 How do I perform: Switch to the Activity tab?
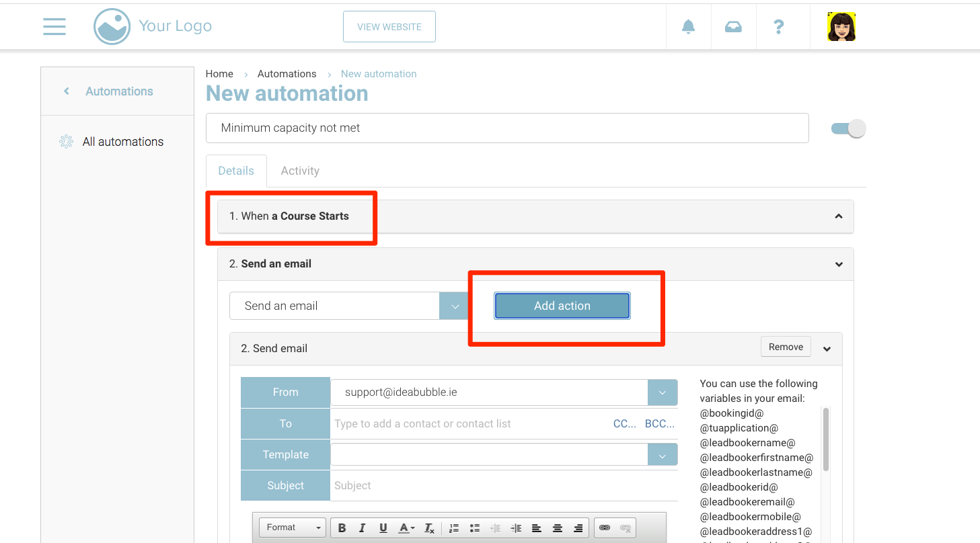pyautogui.click(x=300, y=171)
